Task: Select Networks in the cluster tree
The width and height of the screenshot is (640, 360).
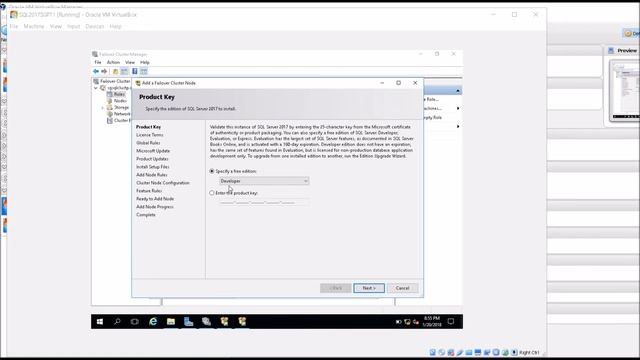Action: [x=122, y=114]
